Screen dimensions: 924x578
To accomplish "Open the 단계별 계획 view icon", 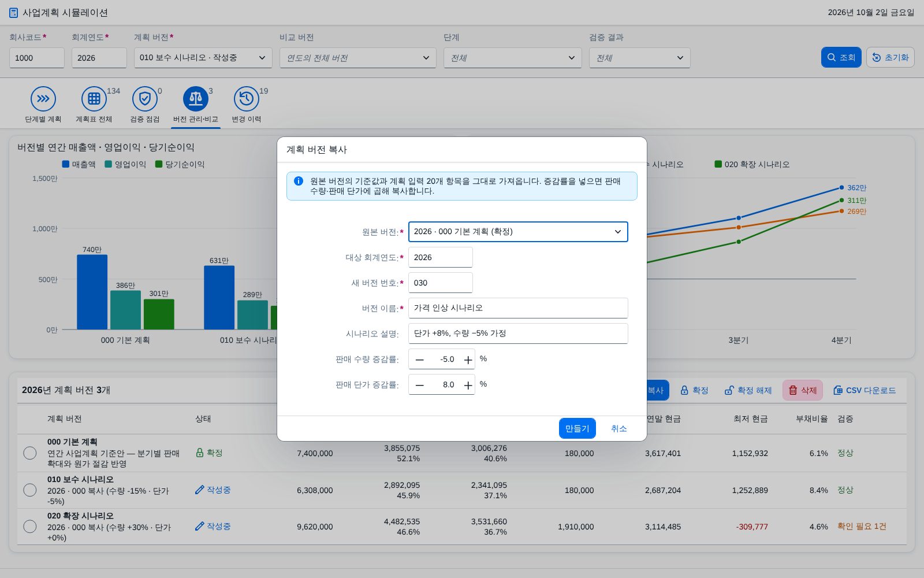I will click(43, 99).
